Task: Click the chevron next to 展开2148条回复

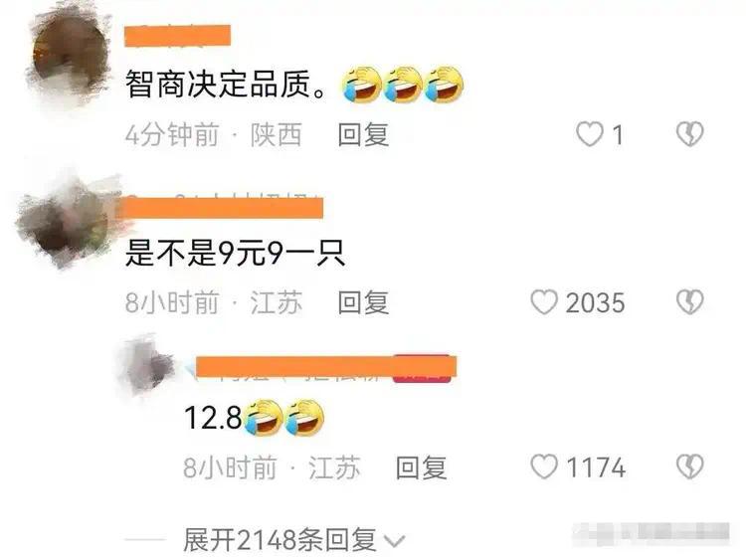Action: (395, 541)
